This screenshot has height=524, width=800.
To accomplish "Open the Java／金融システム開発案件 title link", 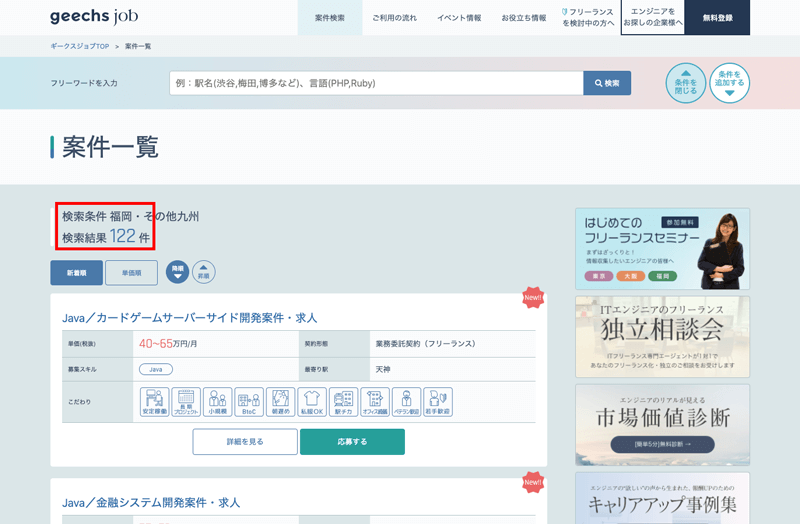I will tap(151, 503).
